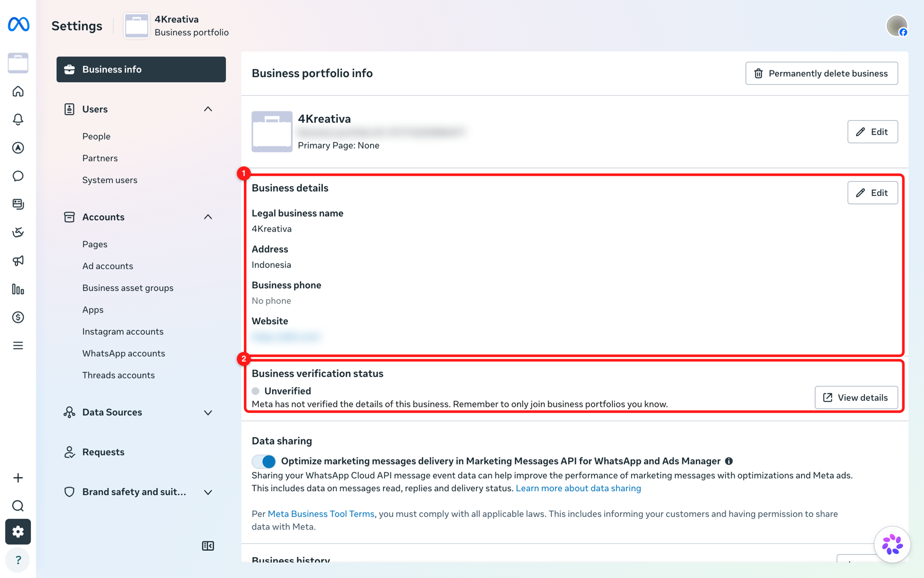Screen dimensions: 924x578
Task: Click the 4Kreativa portfolio image in info card
Action: [272, 132]
